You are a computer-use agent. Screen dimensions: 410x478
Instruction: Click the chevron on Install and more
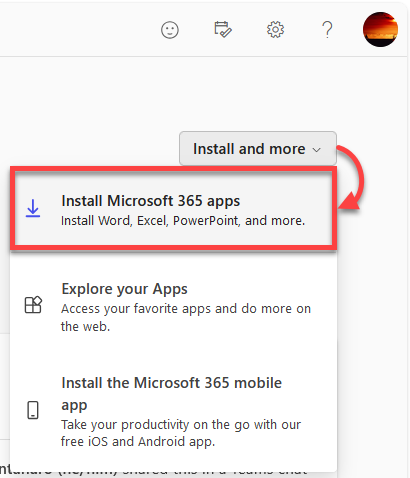[316, 150]
